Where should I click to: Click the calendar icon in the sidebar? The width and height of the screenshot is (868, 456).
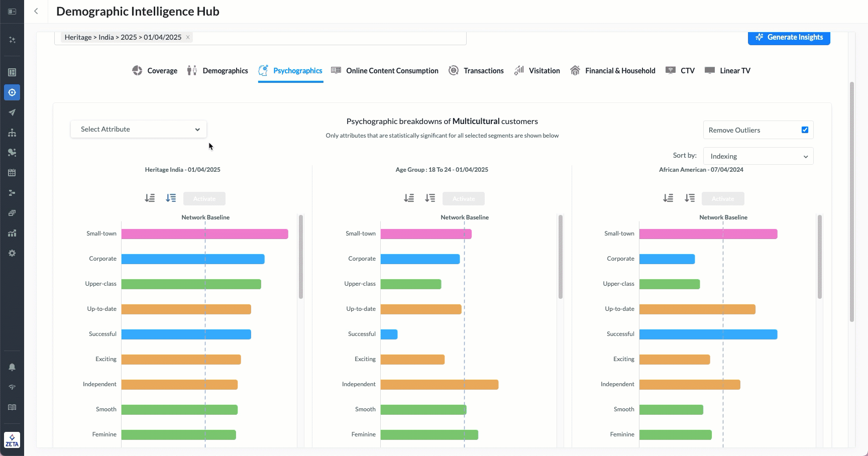[12, 173]
